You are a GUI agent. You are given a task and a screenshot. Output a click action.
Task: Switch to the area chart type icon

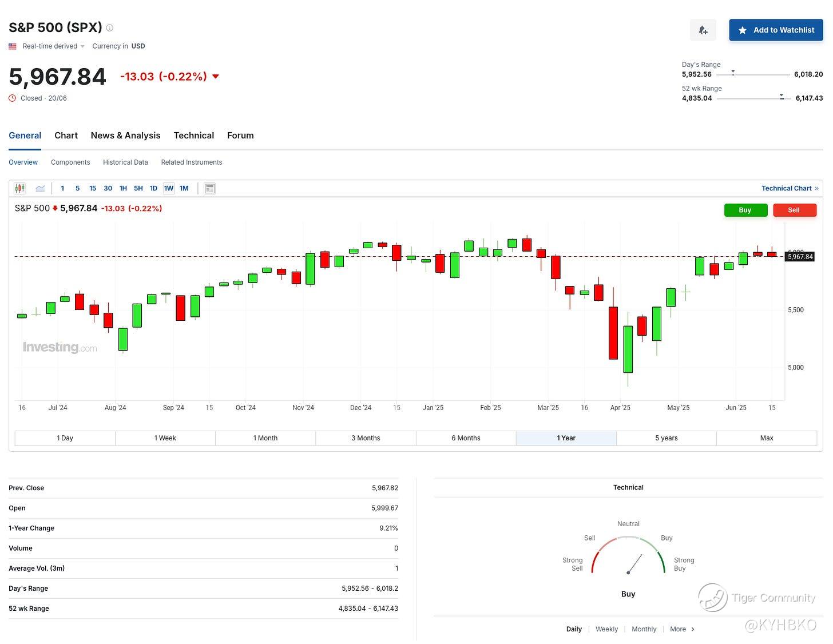click(40, 188)
